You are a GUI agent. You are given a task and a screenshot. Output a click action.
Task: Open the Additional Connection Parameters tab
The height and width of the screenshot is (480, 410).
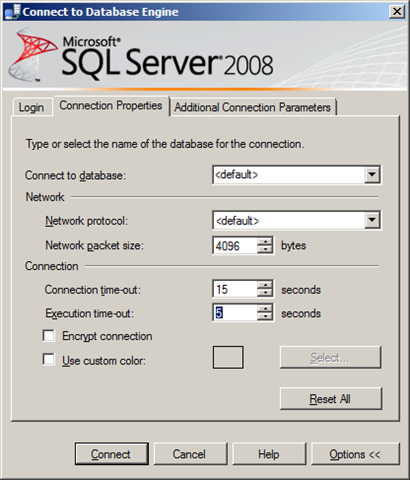click(x=253, y=107)
